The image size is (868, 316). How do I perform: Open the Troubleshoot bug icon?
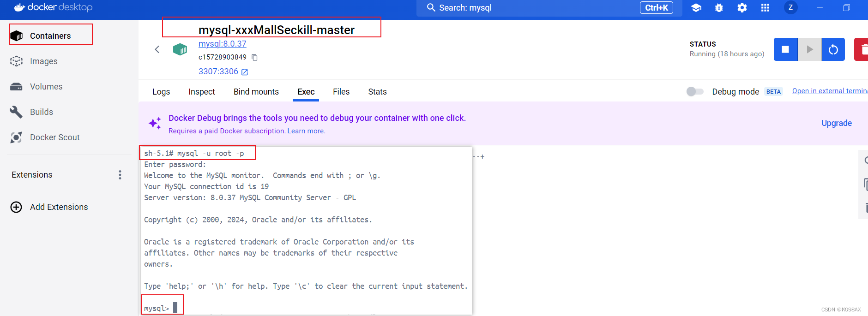pyautogui.click(x=719, y=8)
